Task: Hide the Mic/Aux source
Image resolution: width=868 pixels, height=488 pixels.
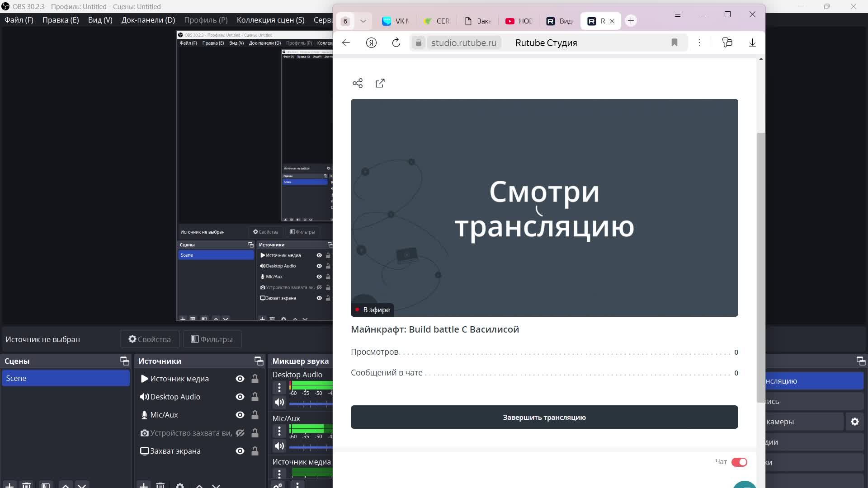Action: pyautogui.click(x=240, y=415)
